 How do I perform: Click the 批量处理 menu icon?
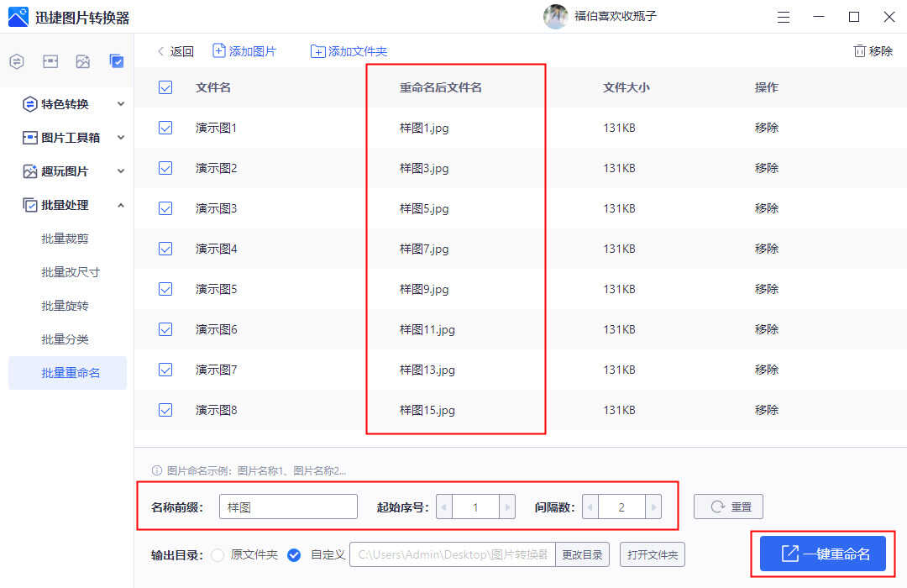29,205
